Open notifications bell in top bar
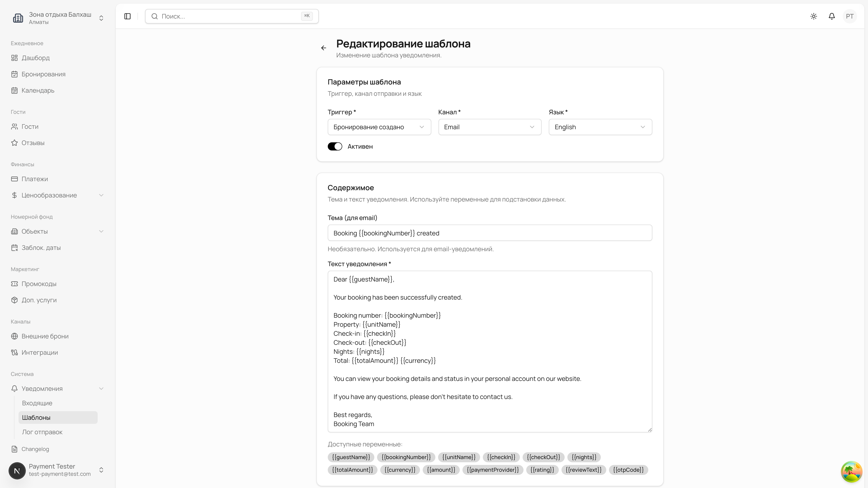 coord(832,16)
